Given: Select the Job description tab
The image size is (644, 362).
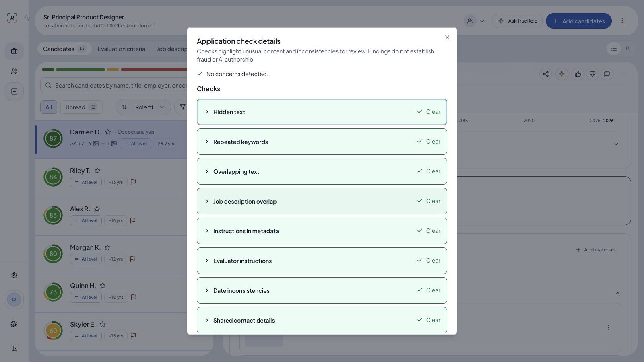Looking at the screenshot, I should [171, 49].
